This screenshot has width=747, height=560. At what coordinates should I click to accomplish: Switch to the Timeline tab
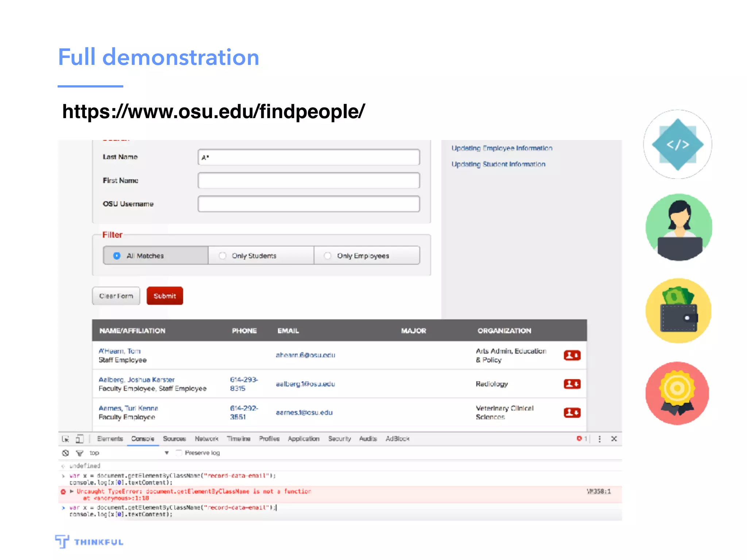[239, 439]
